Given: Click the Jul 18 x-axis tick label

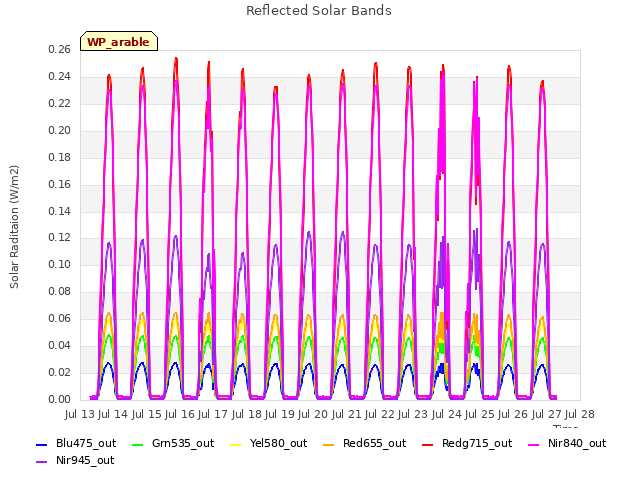Looking at the screenshot, I should click(x=247, y=414).
